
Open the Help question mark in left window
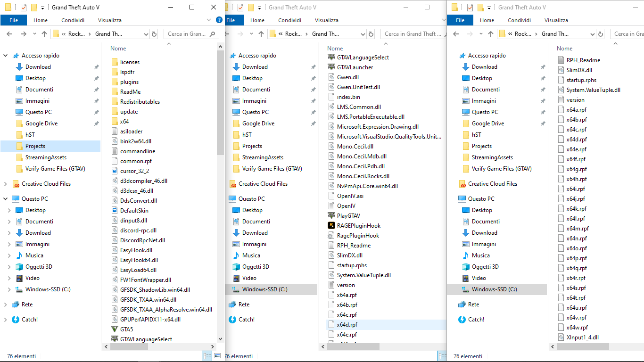pos(219,20)
